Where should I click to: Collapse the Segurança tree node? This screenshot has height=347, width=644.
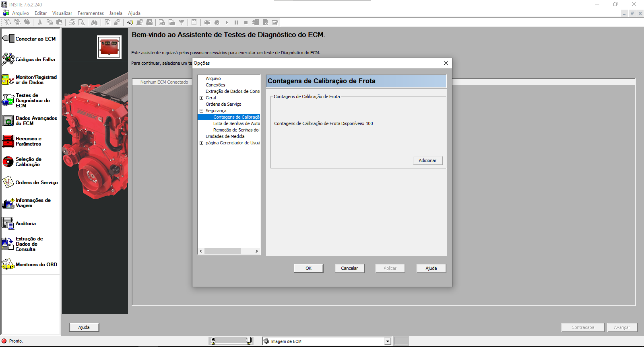[x=201, y=111]
